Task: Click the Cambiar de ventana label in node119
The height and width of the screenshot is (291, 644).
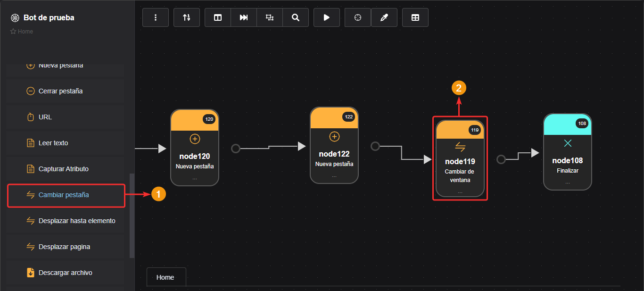Action: (x=460, y=176)
